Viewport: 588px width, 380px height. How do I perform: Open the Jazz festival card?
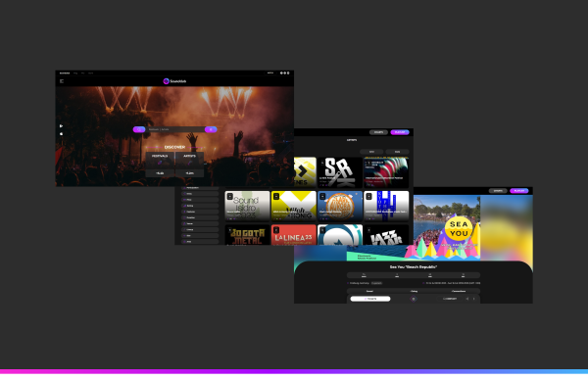pyautogui.click(x=386, y=235)
